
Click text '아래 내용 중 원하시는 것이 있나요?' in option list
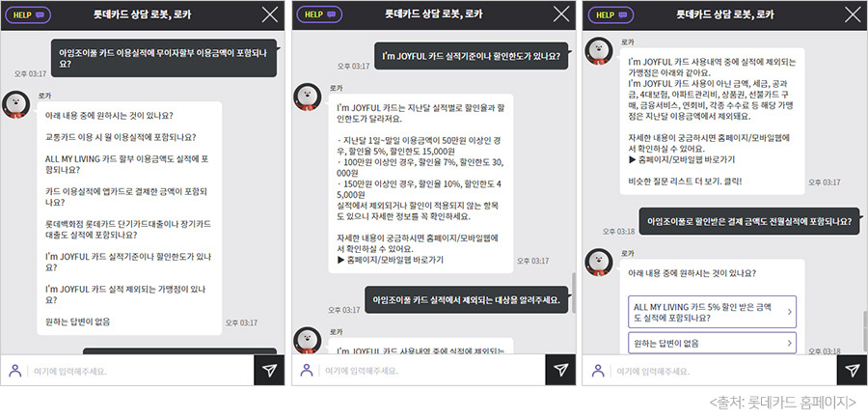(109, 115)
